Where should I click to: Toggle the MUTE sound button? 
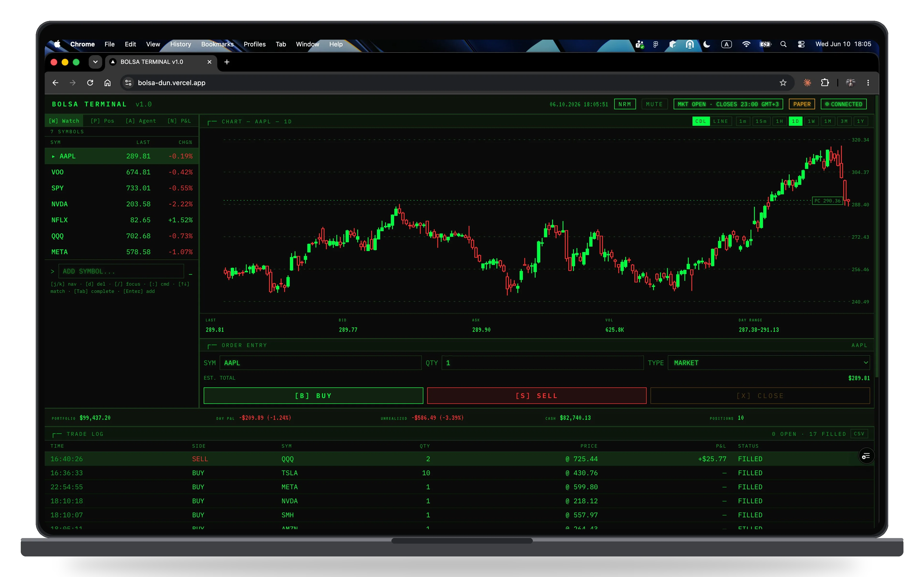[x=654, y=104]
